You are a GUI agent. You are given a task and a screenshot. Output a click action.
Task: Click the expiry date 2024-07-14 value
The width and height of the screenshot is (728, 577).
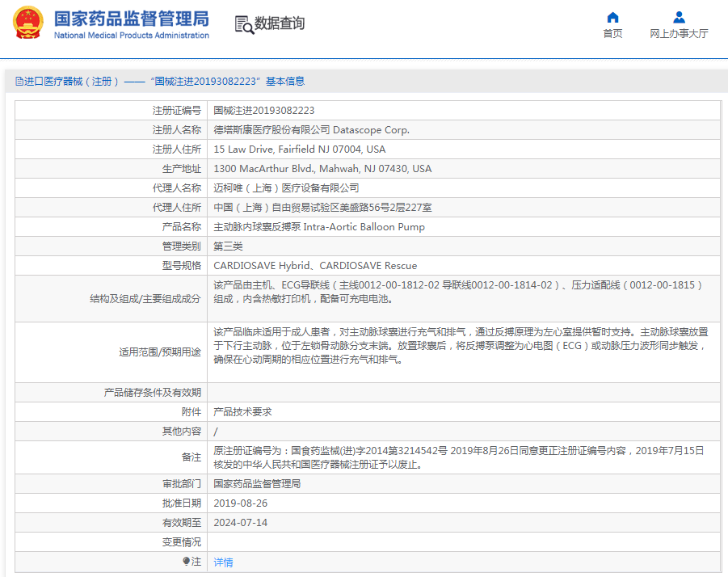[240, 523]
